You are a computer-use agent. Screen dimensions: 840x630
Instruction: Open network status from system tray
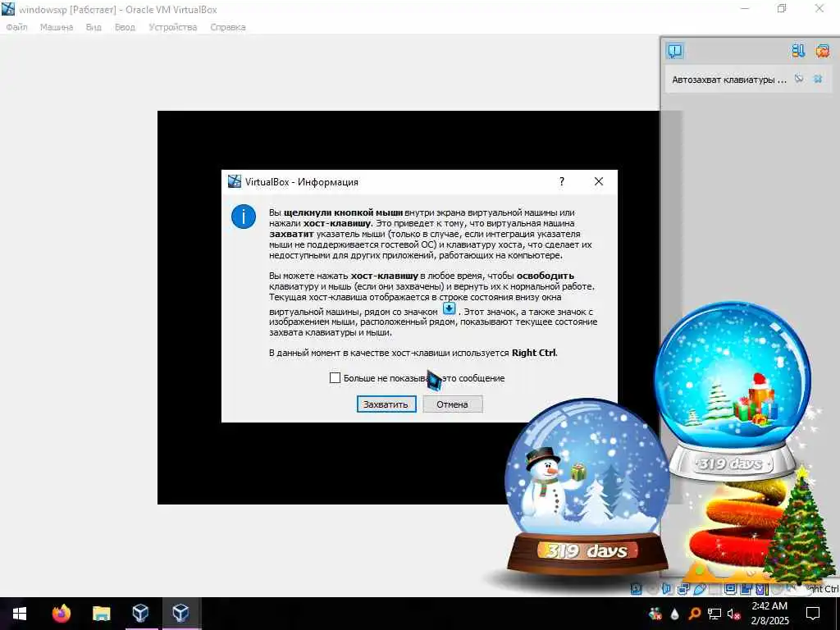pos(714,614)
